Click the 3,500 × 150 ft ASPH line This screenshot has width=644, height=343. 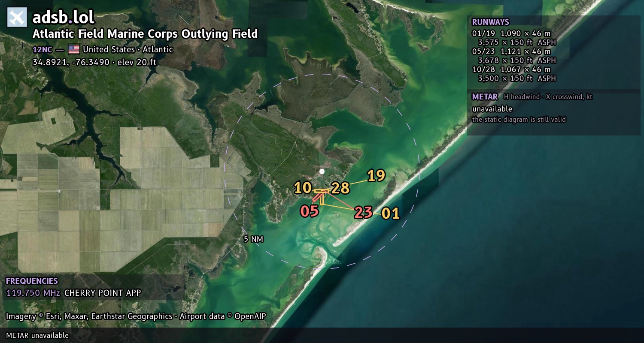tap(517, 78)
